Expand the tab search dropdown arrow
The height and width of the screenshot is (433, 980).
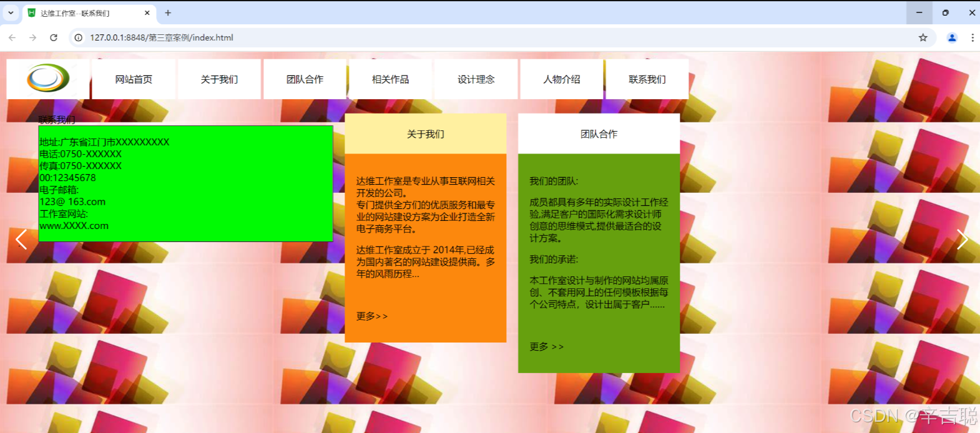(x=11, y=12)
